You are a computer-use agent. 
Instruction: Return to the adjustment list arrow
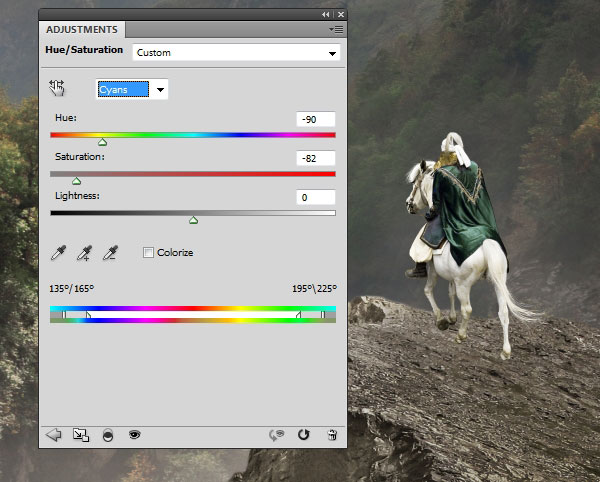53,435
